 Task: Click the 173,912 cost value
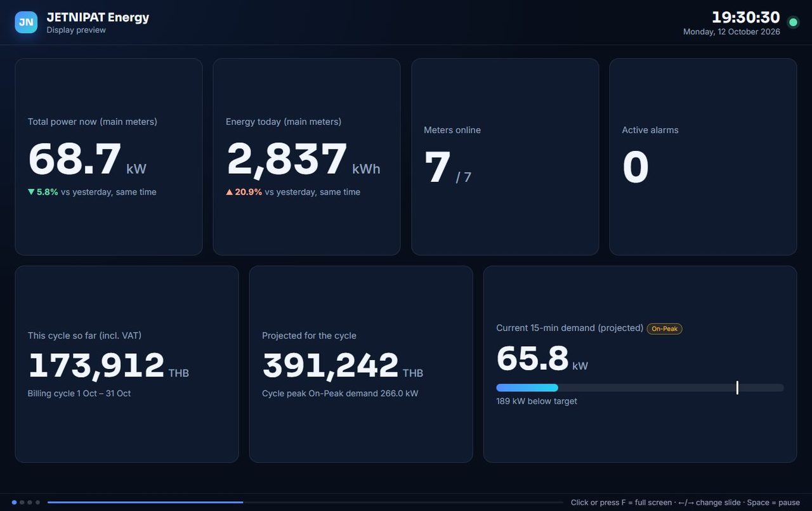pyautogui.click(x=96, y=366)
